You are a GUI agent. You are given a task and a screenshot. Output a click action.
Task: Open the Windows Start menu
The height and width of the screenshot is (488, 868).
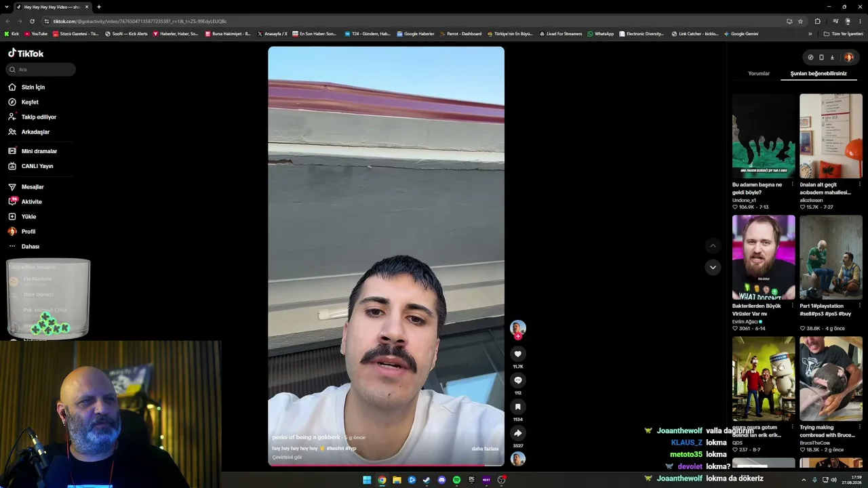[x=367, y=480]
